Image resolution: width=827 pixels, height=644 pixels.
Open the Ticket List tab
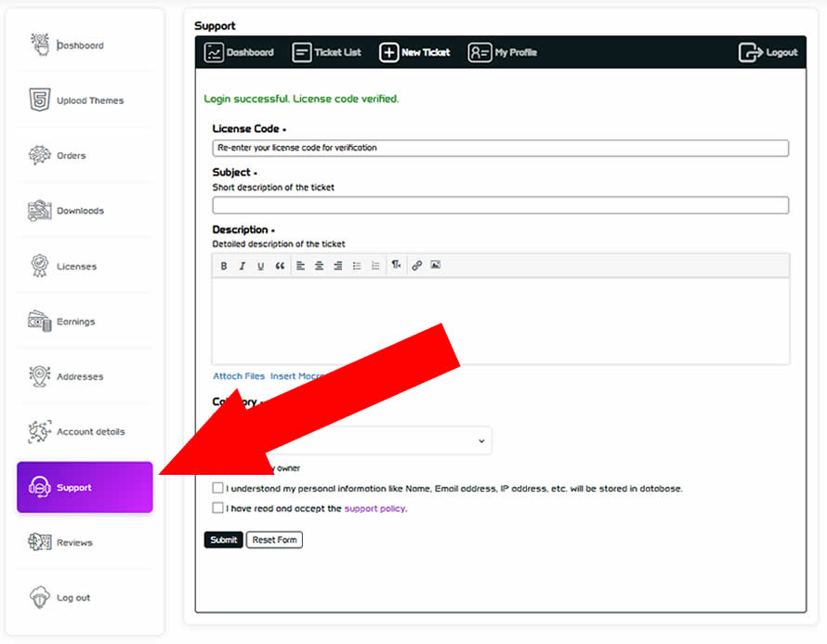tap(327, 53)
